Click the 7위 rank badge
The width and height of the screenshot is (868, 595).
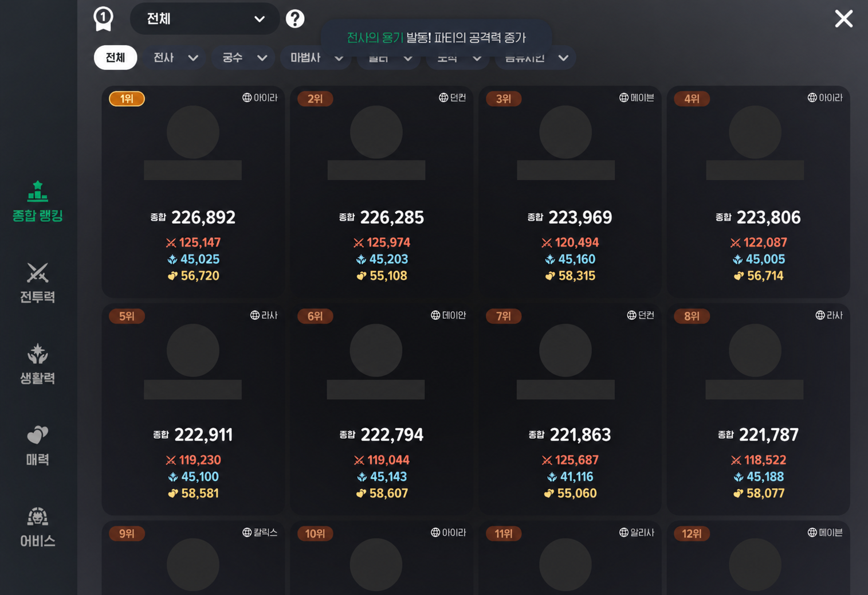click(504, 316)
